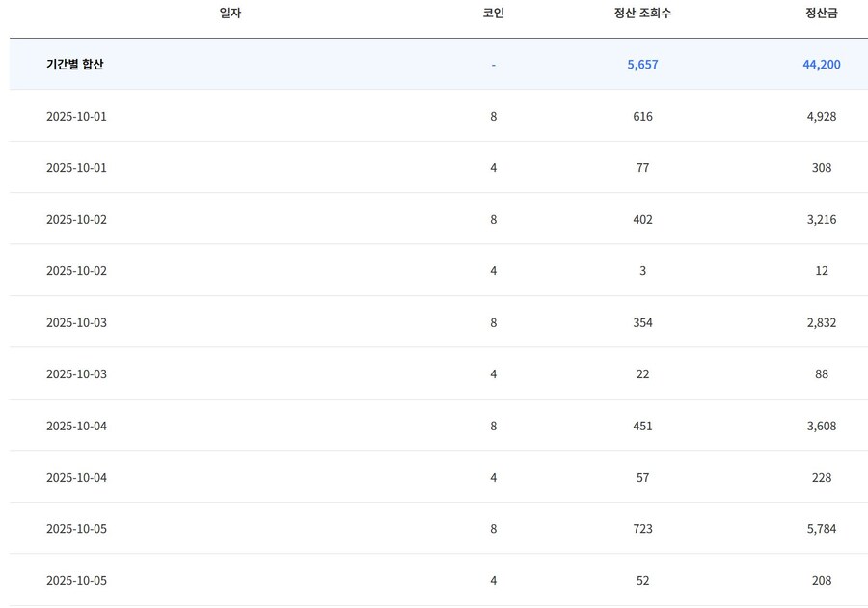
Task: Select the settlement amount cell showing 88
Action: point(821,374)
